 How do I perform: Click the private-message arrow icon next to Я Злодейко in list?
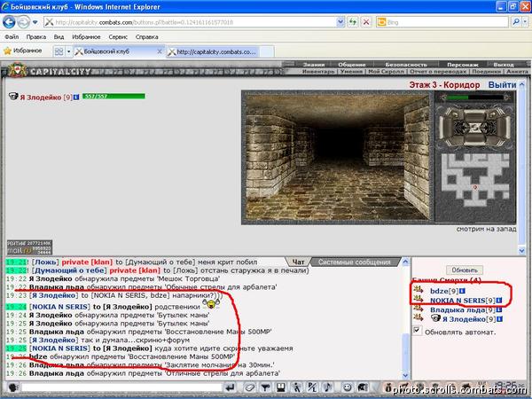pyautogui.click(x=419, y=318)
